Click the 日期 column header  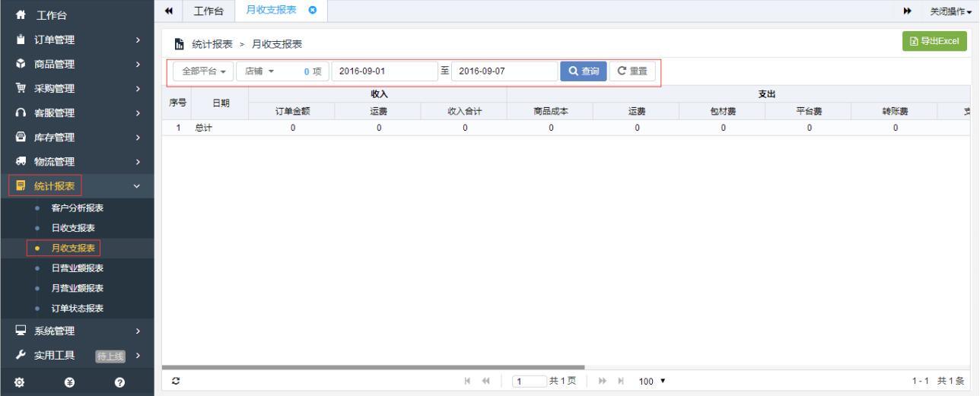point(220,103)
